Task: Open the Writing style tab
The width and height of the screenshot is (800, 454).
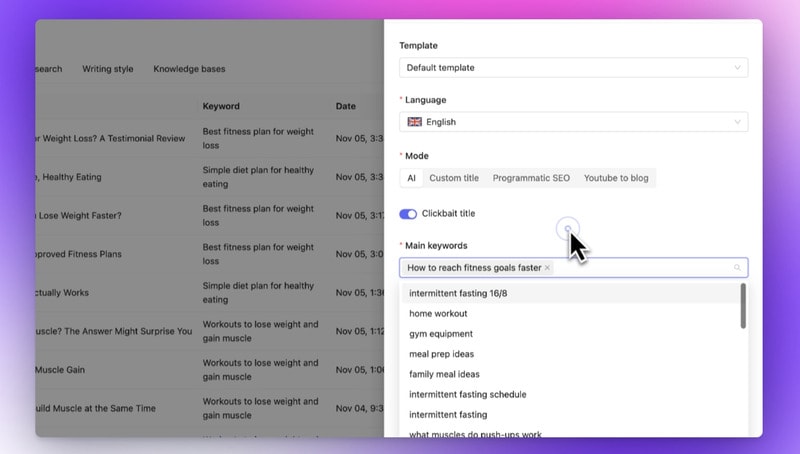Action: click(x=107, y=69)
